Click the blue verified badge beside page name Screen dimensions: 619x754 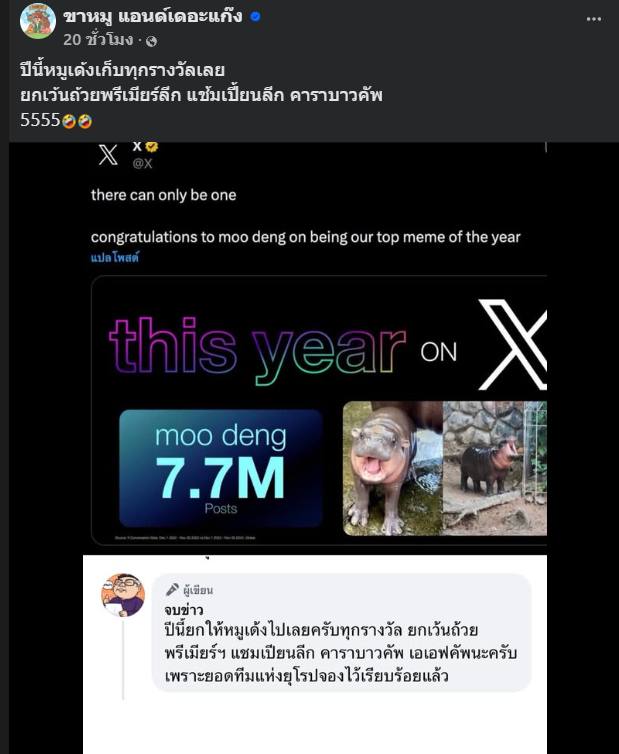(x=255, y=16)
